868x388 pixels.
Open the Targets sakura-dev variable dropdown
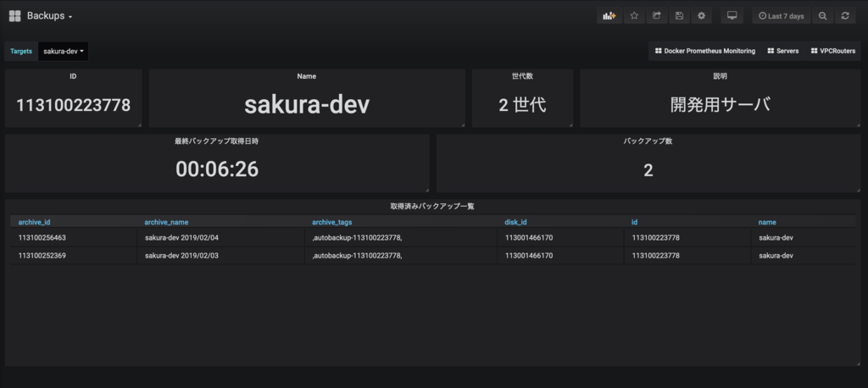[63, 51]
